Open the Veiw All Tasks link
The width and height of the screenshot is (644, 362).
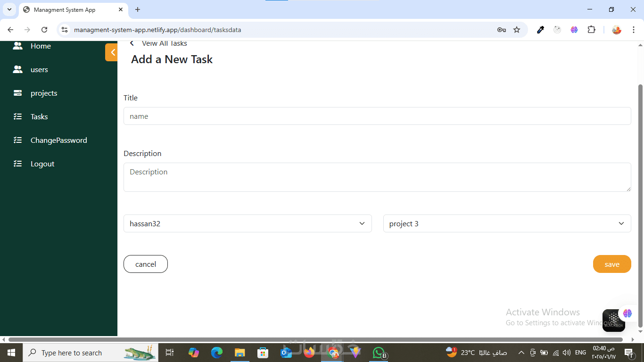165,43
